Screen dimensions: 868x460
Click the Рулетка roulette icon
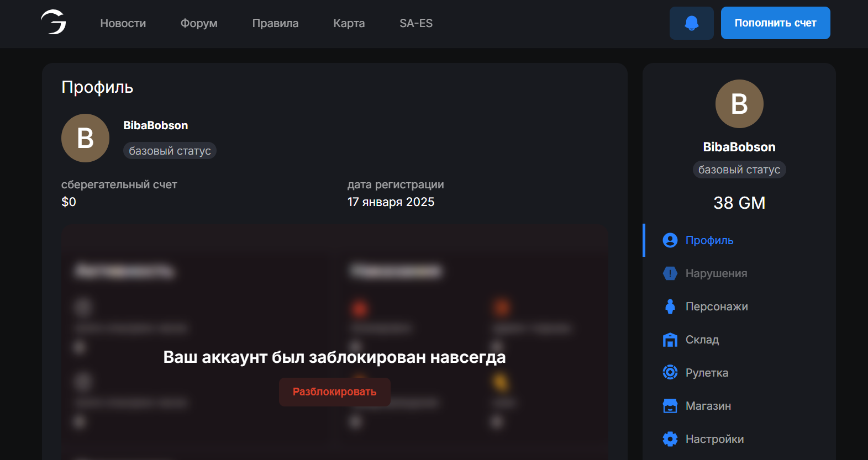tap(670, 373)
